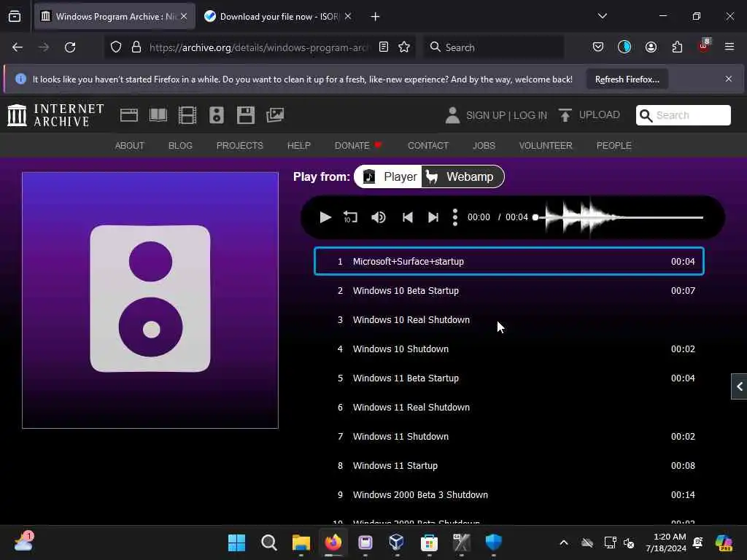The height and width of the screenshot is (560, 747).
Task: Open the Video film icon
Action: point(187,115)
